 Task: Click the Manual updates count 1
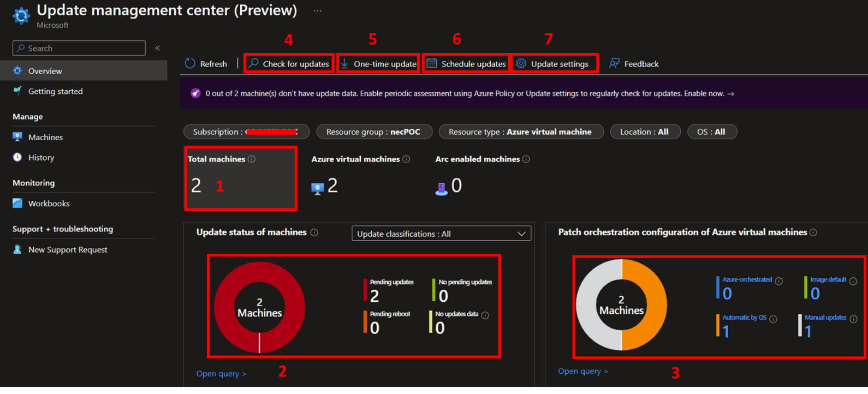pos(808,331)
